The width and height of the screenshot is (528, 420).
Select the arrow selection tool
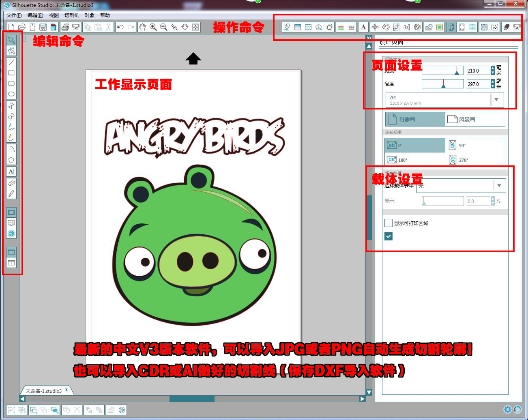point(11,40)
